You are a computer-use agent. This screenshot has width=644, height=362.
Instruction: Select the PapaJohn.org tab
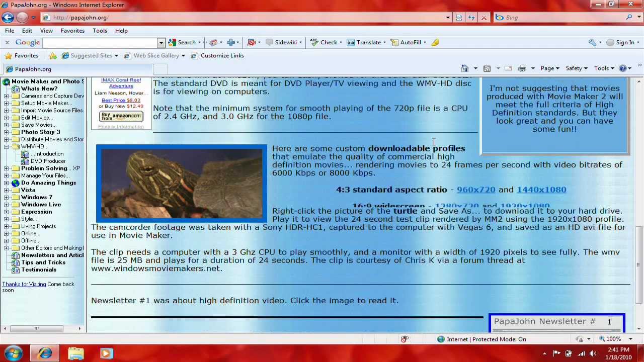pos(76,69)
